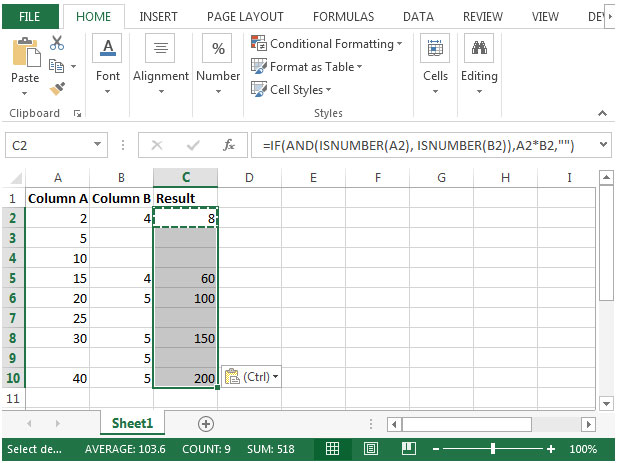The width and height of the screenshot is (617, 463).
Task: Expand the Copy dropdown arrow
Action: [x=74, y=66]
